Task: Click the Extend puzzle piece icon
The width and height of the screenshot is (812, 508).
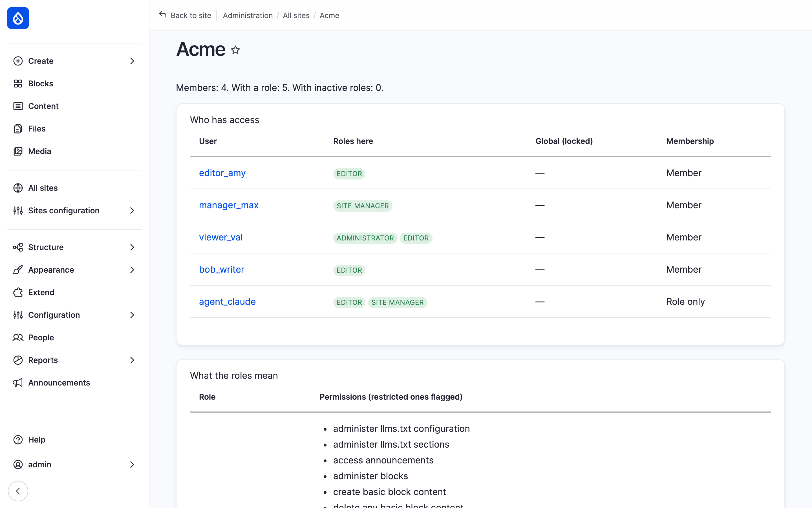Action: point(18,292)
